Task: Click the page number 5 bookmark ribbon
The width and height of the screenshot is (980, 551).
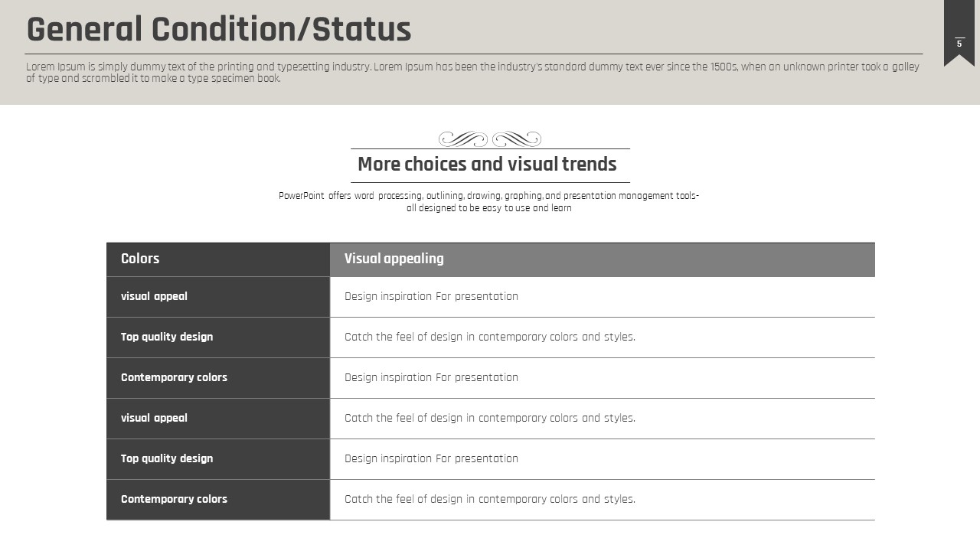Action: click(959, 34)
